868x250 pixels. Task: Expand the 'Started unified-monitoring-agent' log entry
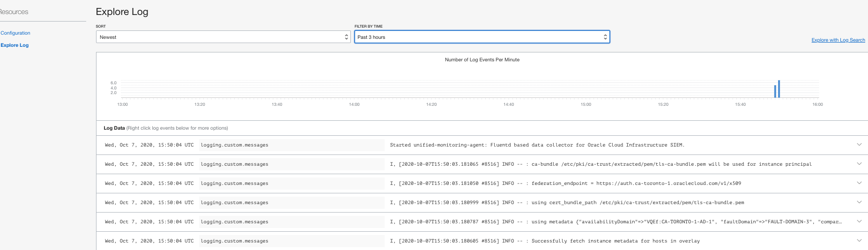pyautogui.click(x=859, y=145)
